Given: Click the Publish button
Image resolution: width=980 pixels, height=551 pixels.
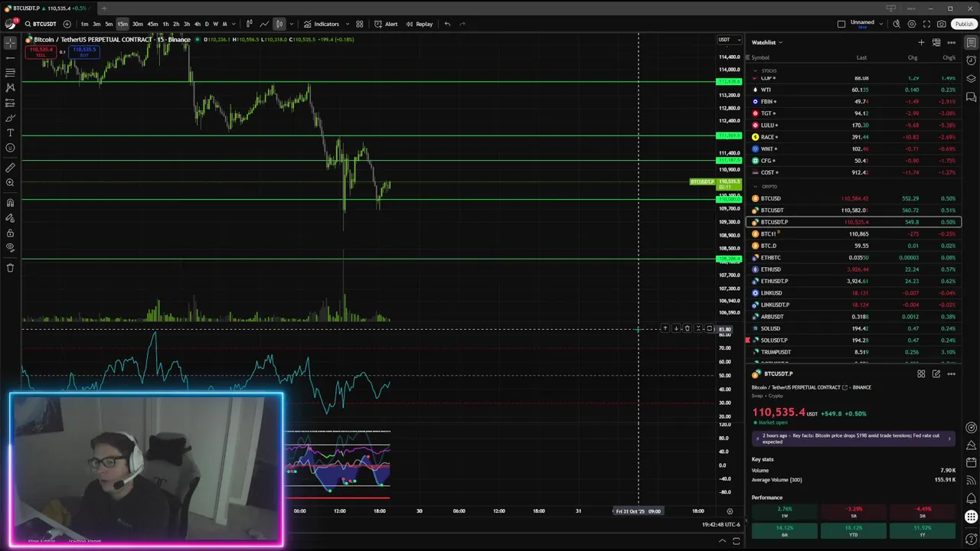Looking at the screenshot, I should 964,24.
